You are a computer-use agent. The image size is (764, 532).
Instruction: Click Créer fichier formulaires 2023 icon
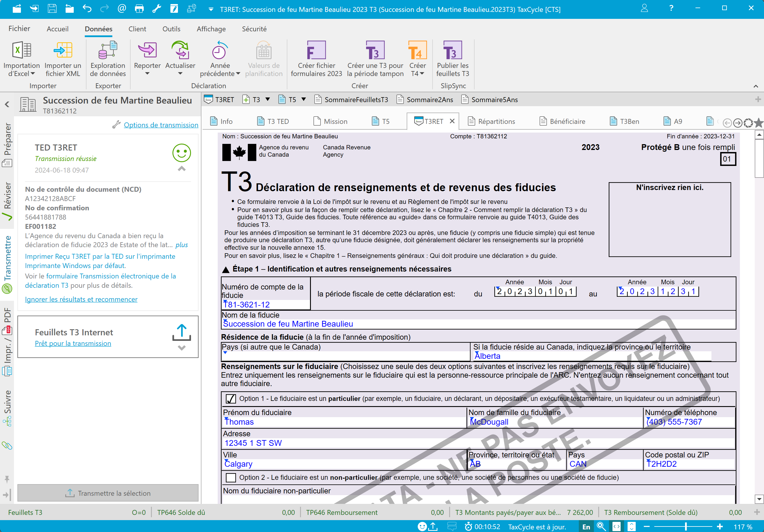[316, 50]
